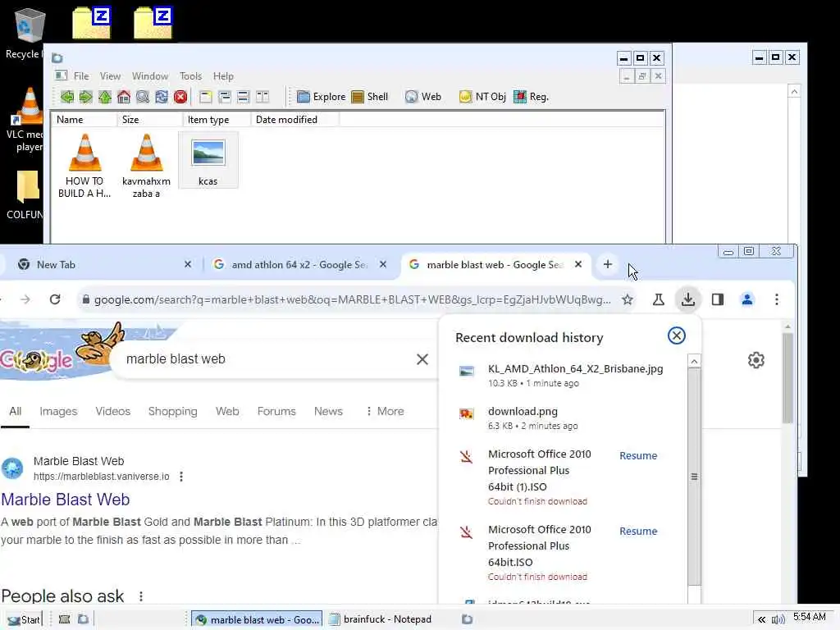Go forward in browser history

tap(25, 299)
